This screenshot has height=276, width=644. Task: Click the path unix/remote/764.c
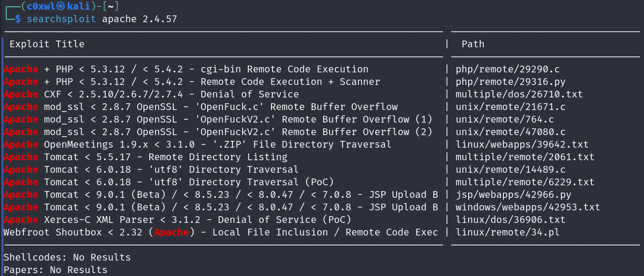[x=504, y=120]
